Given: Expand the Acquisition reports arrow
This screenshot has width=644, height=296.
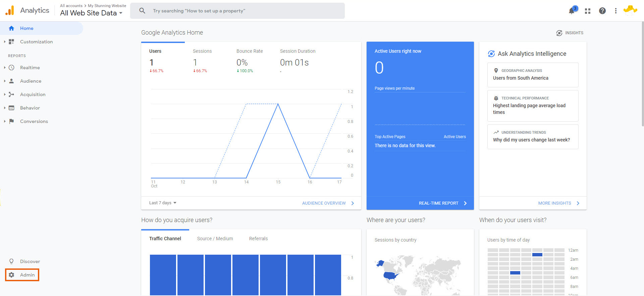Looking at the screenshot, I should 5,94.
